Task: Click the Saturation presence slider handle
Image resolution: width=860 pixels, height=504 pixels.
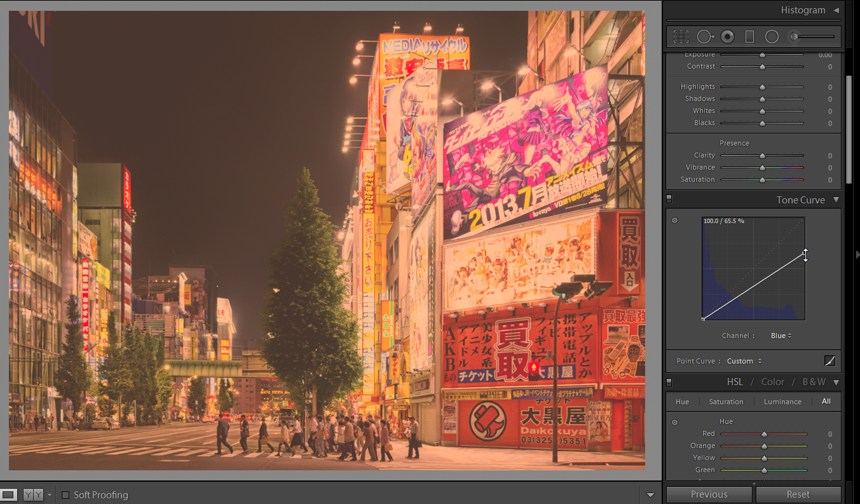Action: click(762, 180)
